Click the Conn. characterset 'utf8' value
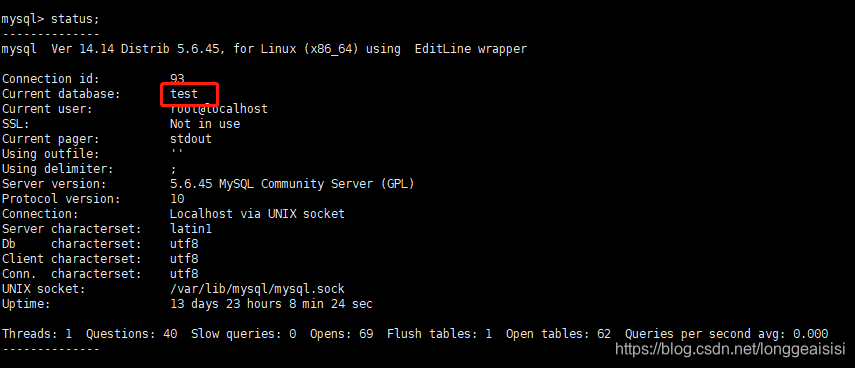Screen dimensions: 855x368 click(x=184, y=274)
